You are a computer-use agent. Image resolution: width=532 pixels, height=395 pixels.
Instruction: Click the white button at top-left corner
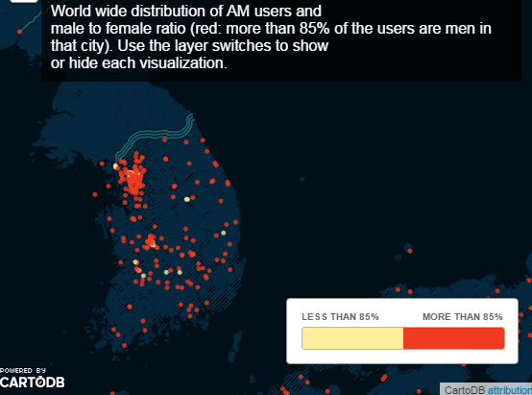24,1
